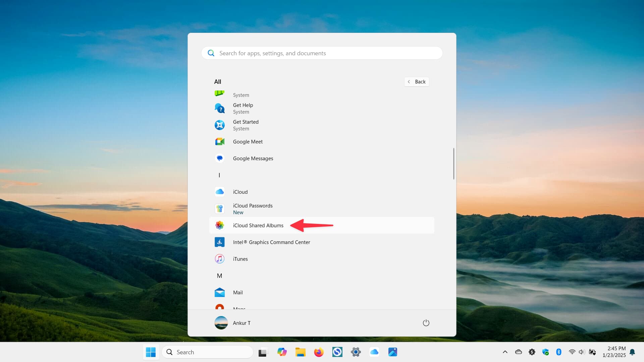Click the OneDrive cloud tray icon

click(x=519, y=352)
